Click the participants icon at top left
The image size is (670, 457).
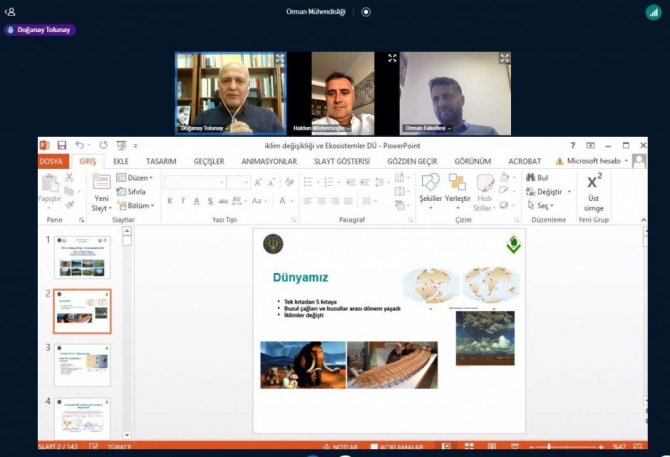coord(11,11)
